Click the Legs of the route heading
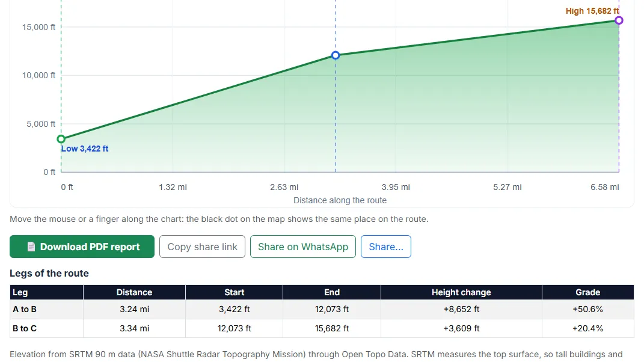The width and height of the screenshot is (644, 362). tap(49, 273)
